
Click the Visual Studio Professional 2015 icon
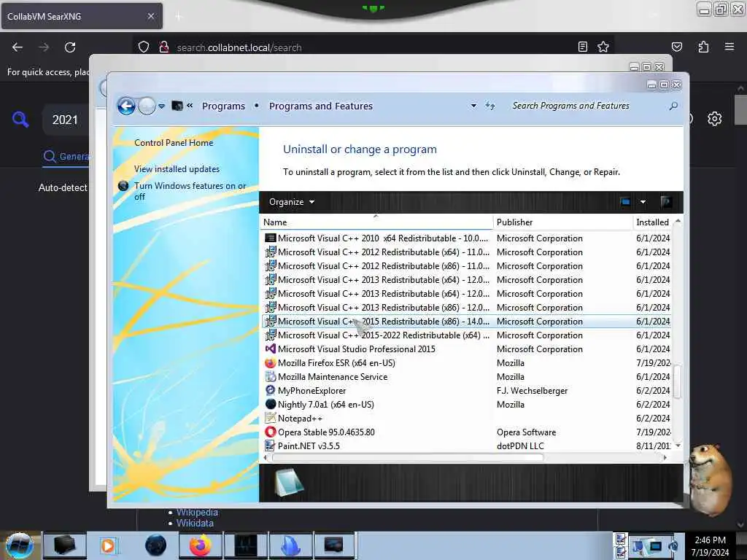pos(270,349)
